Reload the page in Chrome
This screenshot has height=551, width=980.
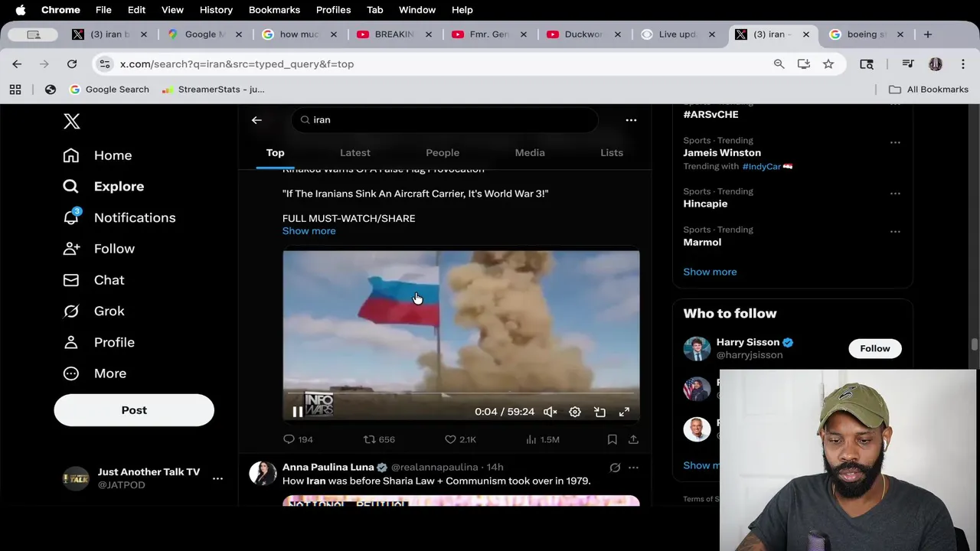[x=72, y=64]
